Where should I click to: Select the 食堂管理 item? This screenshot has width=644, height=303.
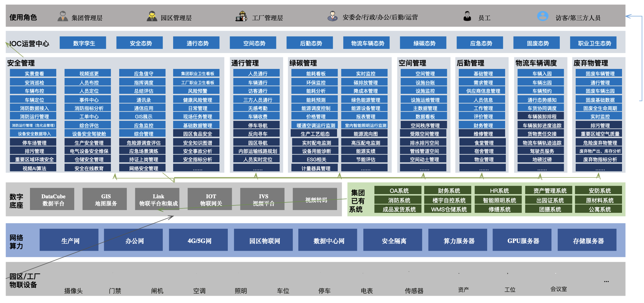482,143
